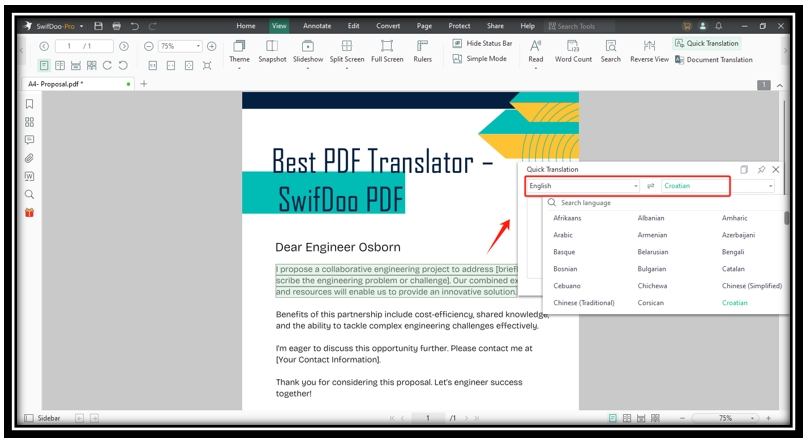Click the Search Tools box

click(x=580, y=26)
